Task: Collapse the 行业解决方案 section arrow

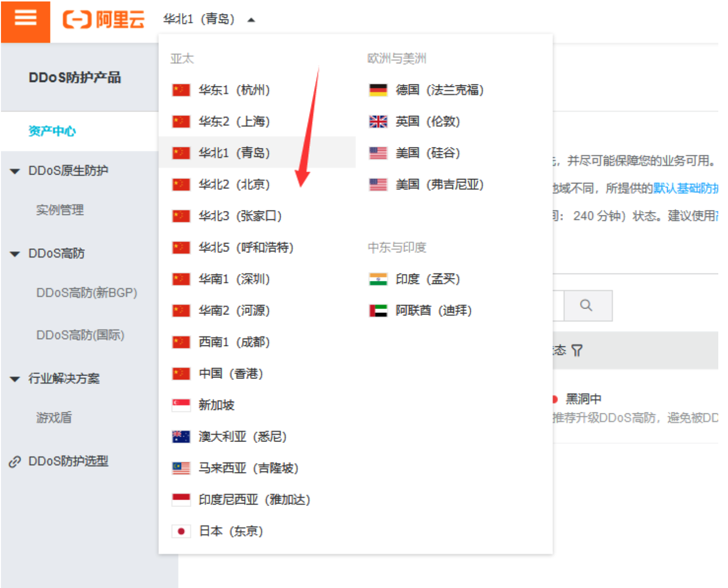Action: 15,379
